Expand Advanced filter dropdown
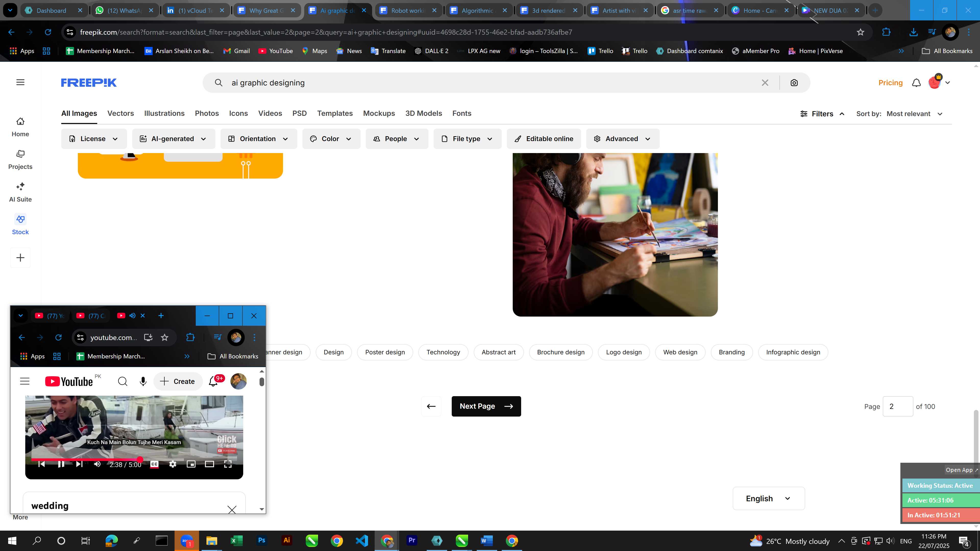Screen dimensions: 980x551 pyautogui.click(x=623, y=139)
